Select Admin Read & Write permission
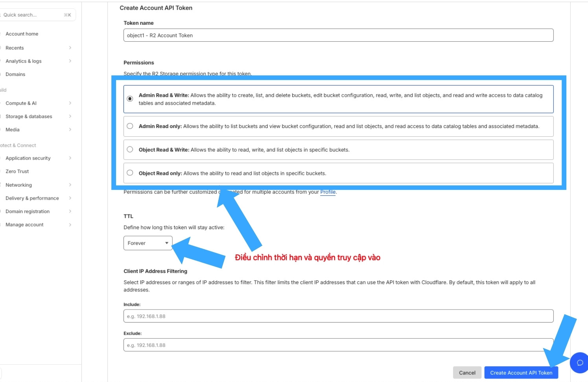This screenshot has height=382, width=588. click(130, 99)
